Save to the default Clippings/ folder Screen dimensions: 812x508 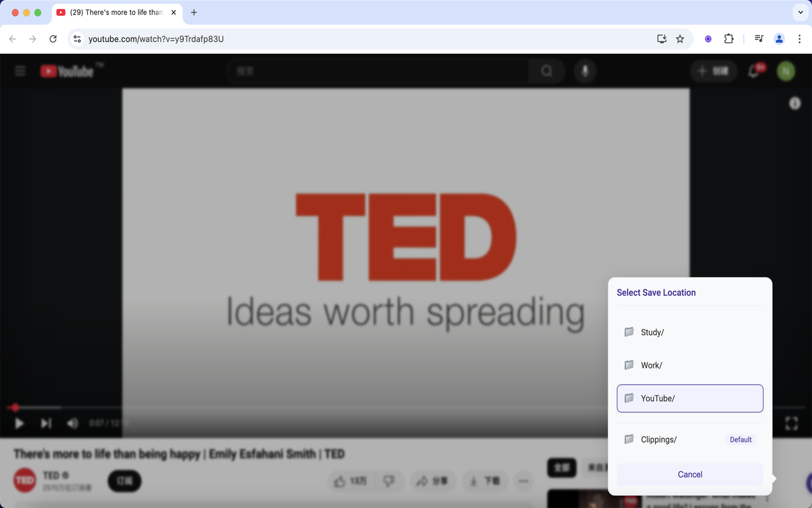pos(690,439)
